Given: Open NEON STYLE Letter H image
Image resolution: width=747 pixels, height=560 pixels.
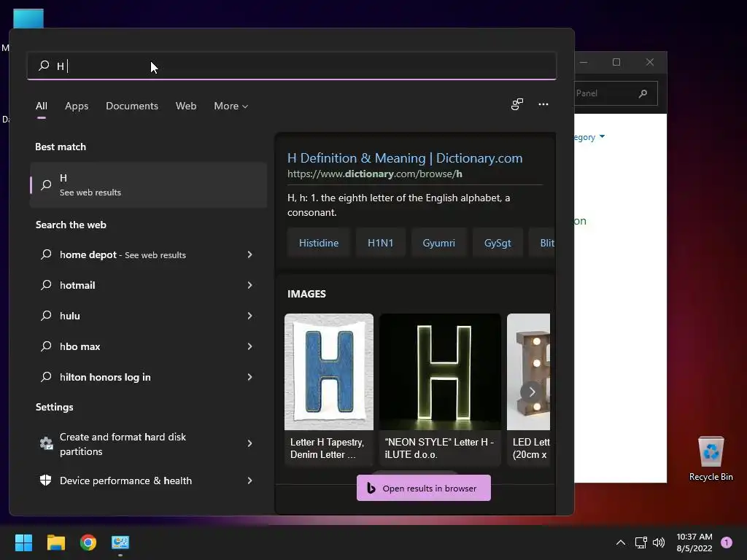Looking at the screenshot, I should click(x=440, y=372).
